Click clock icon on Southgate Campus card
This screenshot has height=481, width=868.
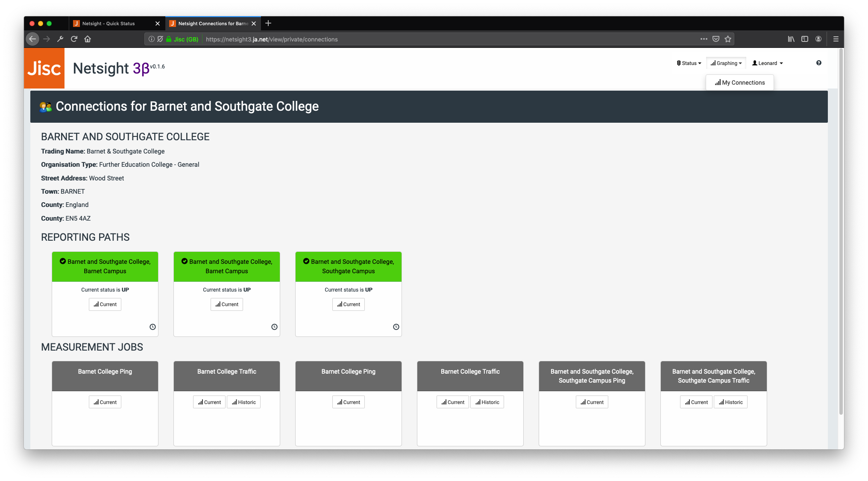396,327
